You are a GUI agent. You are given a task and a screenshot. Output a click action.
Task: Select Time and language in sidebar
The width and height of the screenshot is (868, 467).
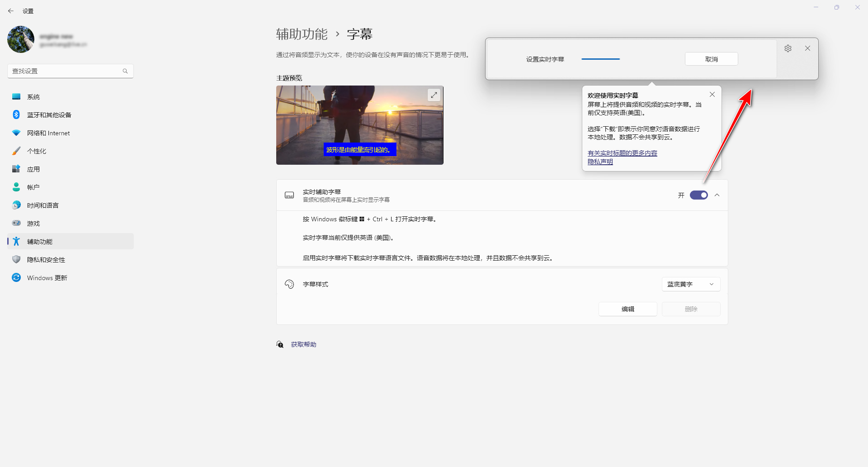(43, 205)
